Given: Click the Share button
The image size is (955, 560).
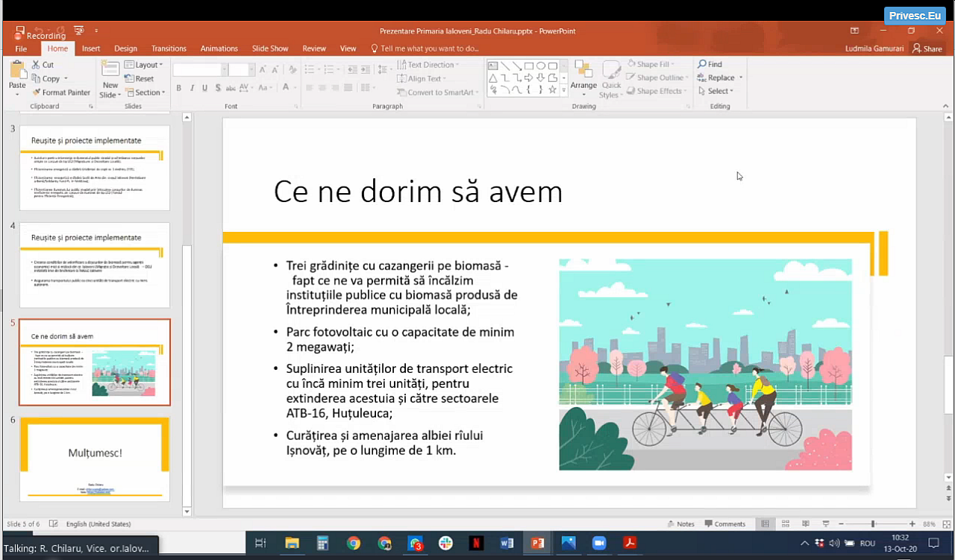Looking at the screenshot, I should click(927, 48).
